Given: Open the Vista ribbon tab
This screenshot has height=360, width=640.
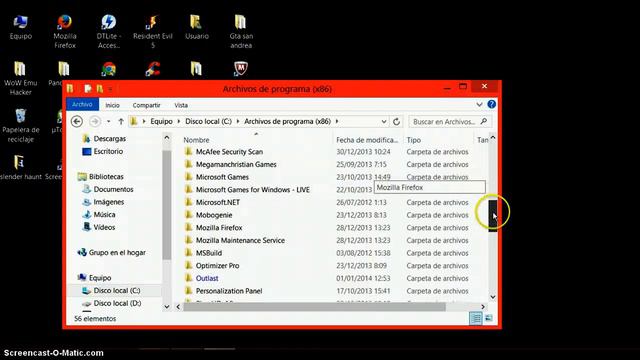Looking at the screenshot, I should [x=181, y=105].
